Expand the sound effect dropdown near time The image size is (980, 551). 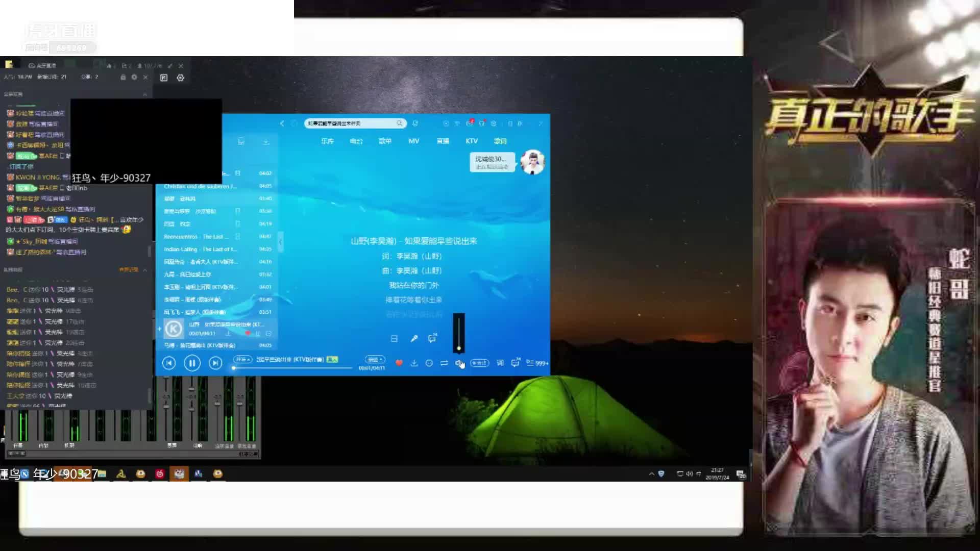click(x=375, y=360)
